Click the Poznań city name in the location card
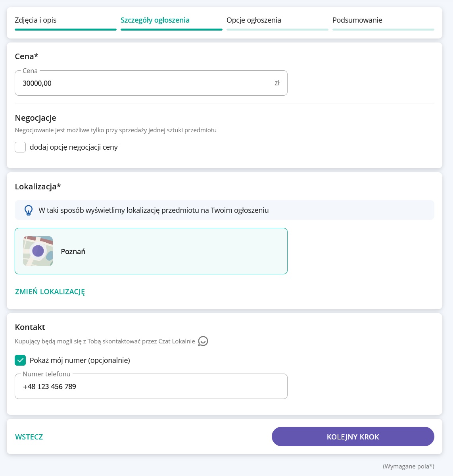 point(73,252)
